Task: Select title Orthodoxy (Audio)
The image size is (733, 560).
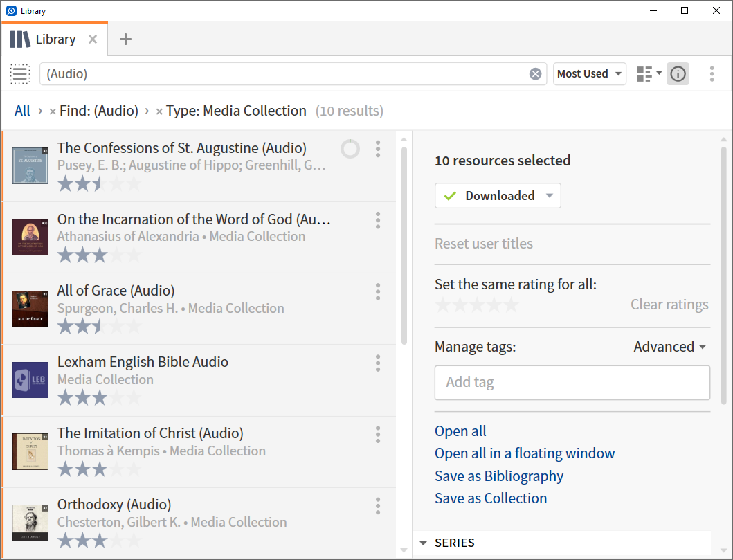Action: [114, 505]
